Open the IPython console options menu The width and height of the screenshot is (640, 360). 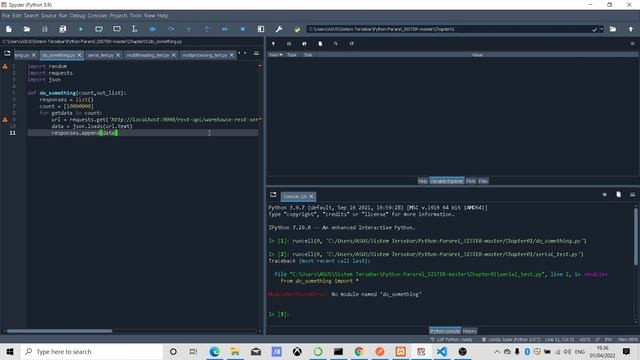pos(632,195)
